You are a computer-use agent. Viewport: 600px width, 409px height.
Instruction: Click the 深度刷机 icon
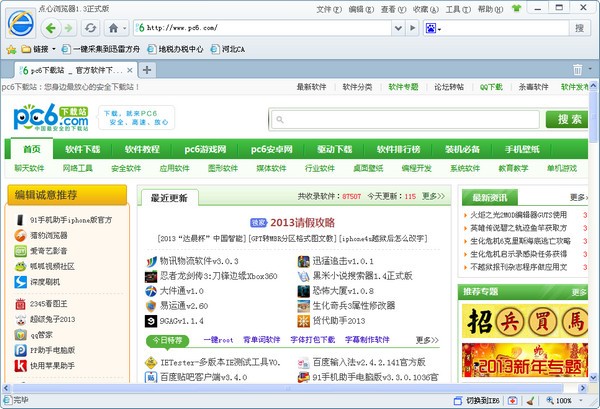coord(20,282)
